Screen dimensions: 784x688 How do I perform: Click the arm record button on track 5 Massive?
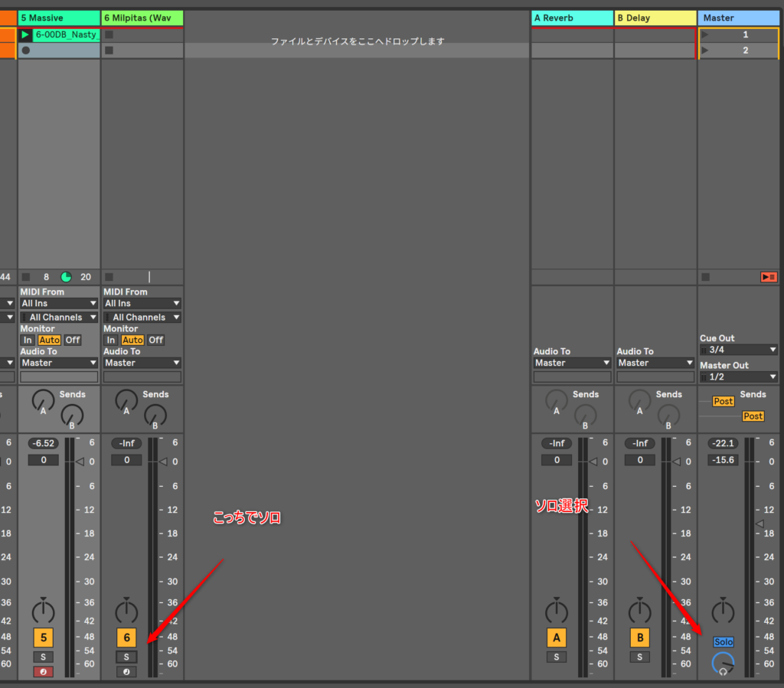point(44,672)
